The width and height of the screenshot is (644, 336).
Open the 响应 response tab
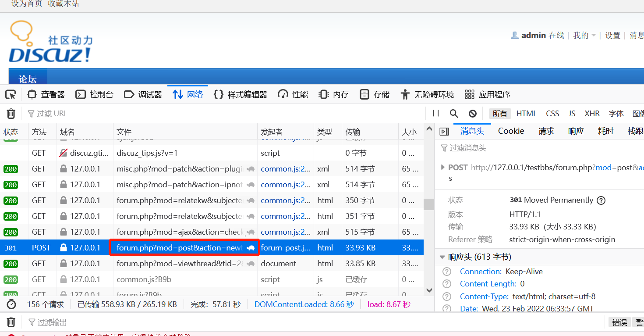pos(576,131)
